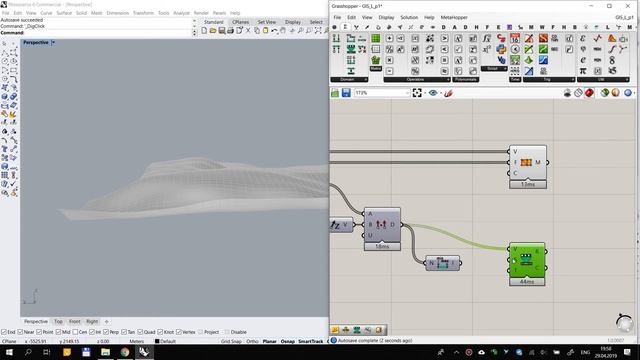Screen dimensions: 640x360
Task: Click the Rhino Pan hand icon
Action: (283, 31)
